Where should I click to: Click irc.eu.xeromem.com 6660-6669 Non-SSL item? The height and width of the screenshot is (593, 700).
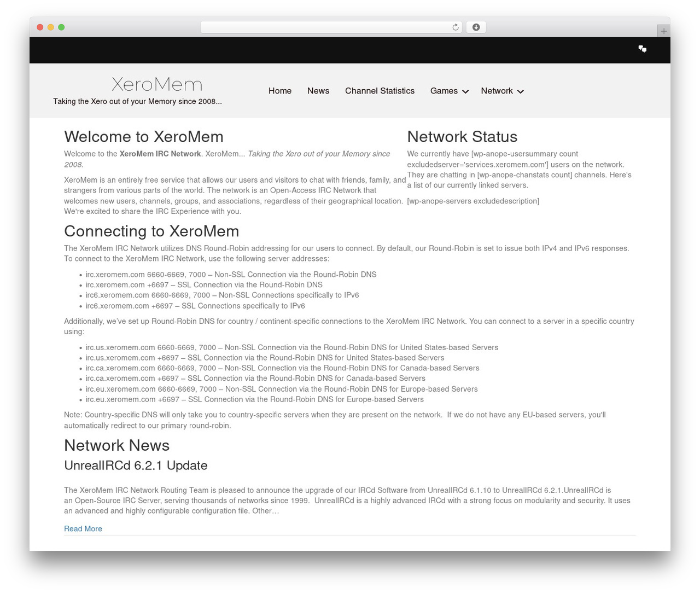tap(282, 389)
